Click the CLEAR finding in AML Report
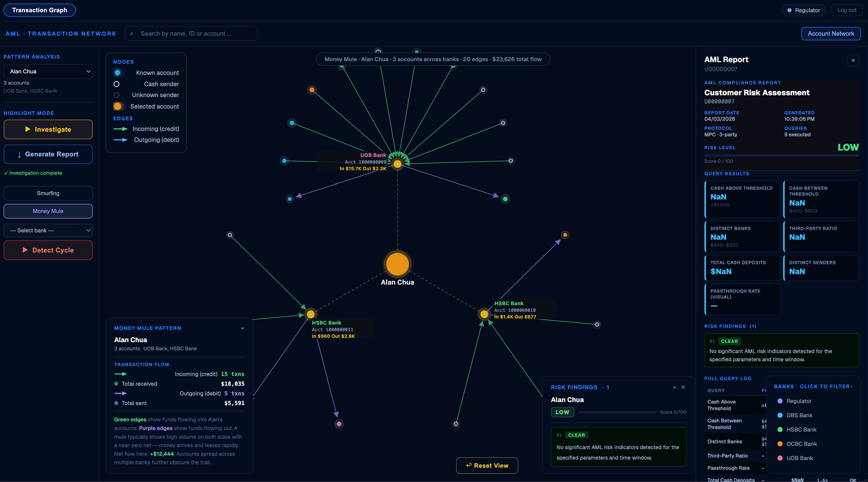Image resolution: width=868 pixels, height=482 pixels. (781, 350)
